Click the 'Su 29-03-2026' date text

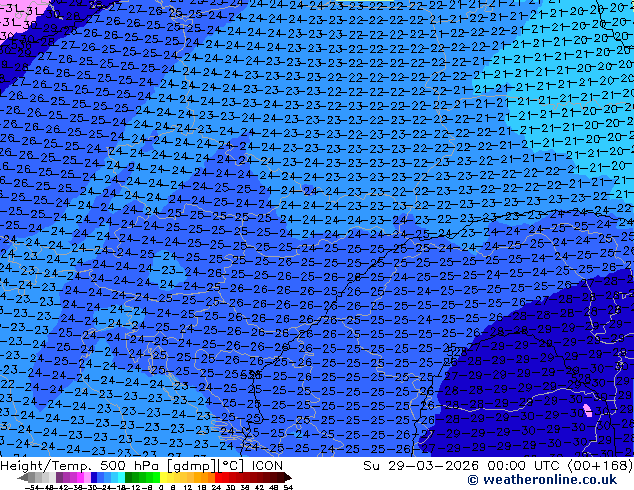tap(421, 466)
